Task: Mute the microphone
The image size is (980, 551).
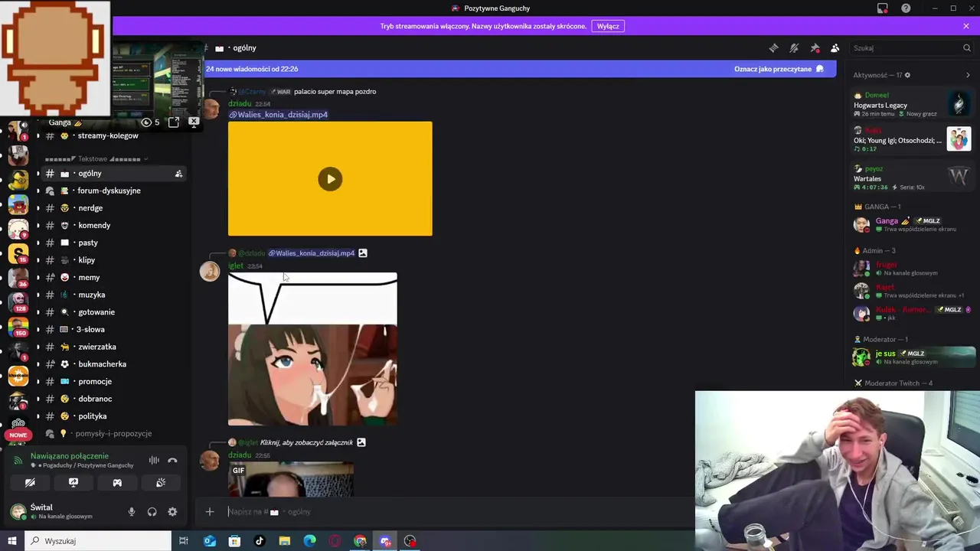Action: (132, 512)
